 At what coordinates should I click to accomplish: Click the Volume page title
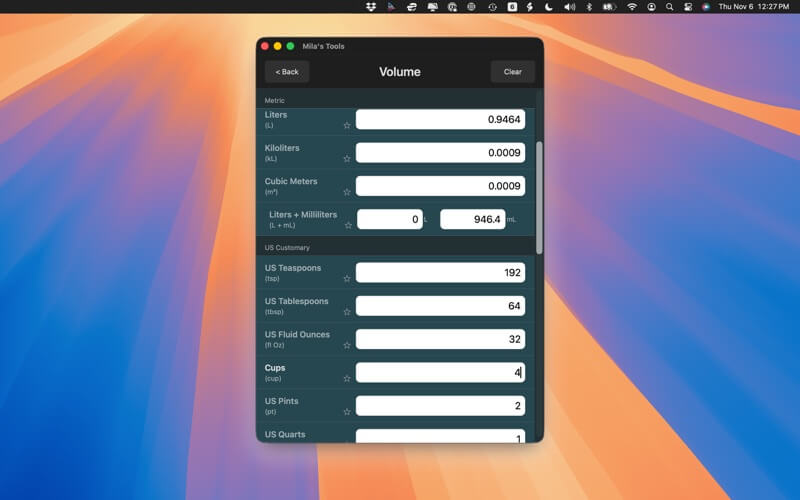tap(399, 72)
